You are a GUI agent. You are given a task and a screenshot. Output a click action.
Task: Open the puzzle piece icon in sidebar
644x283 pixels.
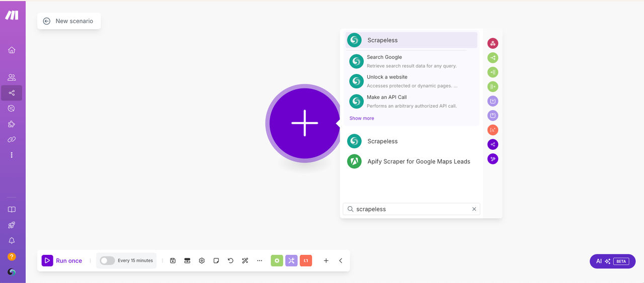(x=12, y=124)
